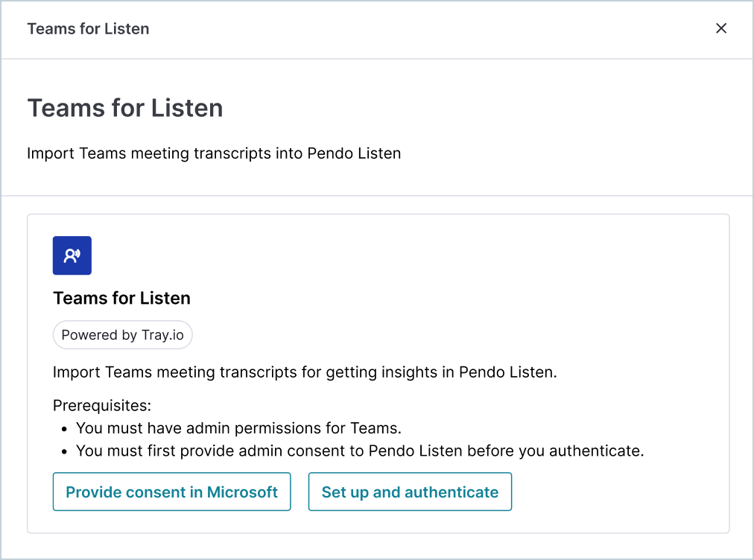The height and width of the screenshot is (560, 754).
Task: Click the large Teams for Listen heading
Action: pos(125,108)
